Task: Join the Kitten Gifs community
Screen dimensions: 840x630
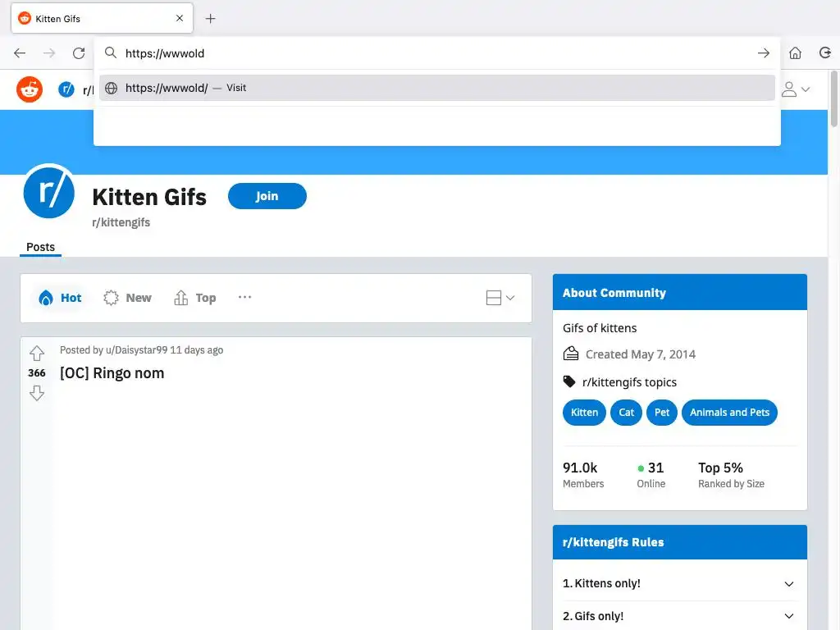Action: [x=267, y=196]
